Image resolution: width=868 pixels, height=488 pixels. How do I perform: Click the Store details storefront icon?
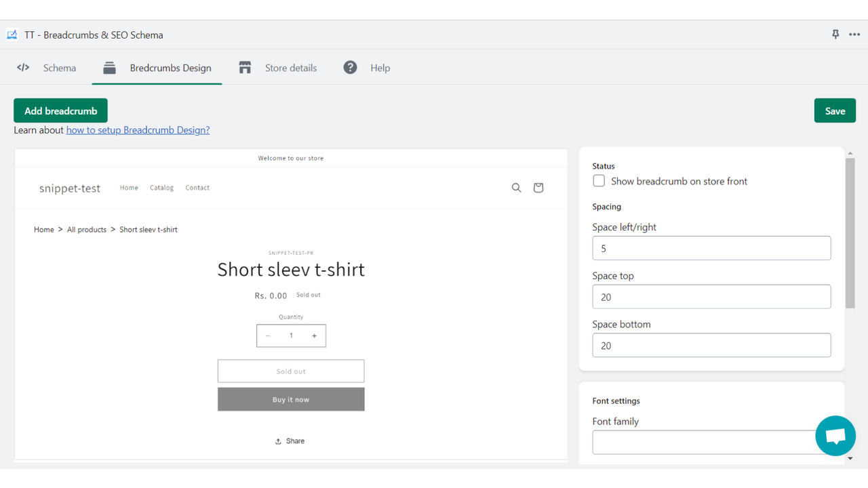pyautogui.click(x=244, y=67)
